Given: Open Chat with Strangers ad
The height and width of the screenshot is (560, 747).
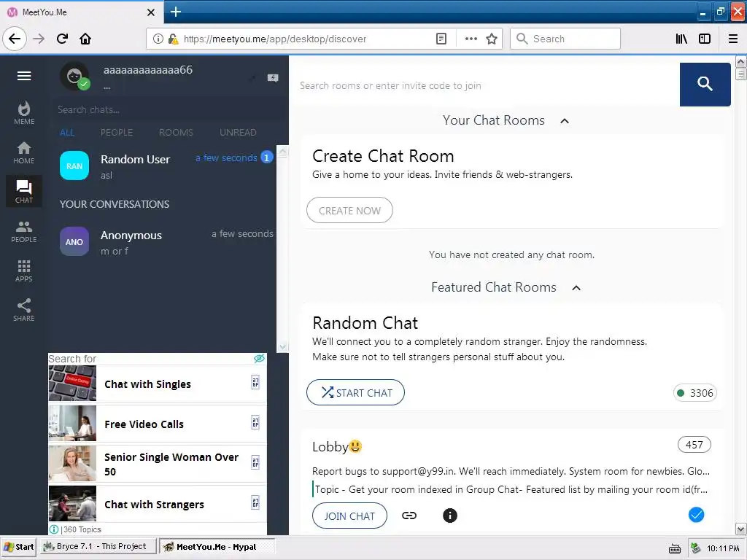Looking at the screenshot, I should pos(158,504).
